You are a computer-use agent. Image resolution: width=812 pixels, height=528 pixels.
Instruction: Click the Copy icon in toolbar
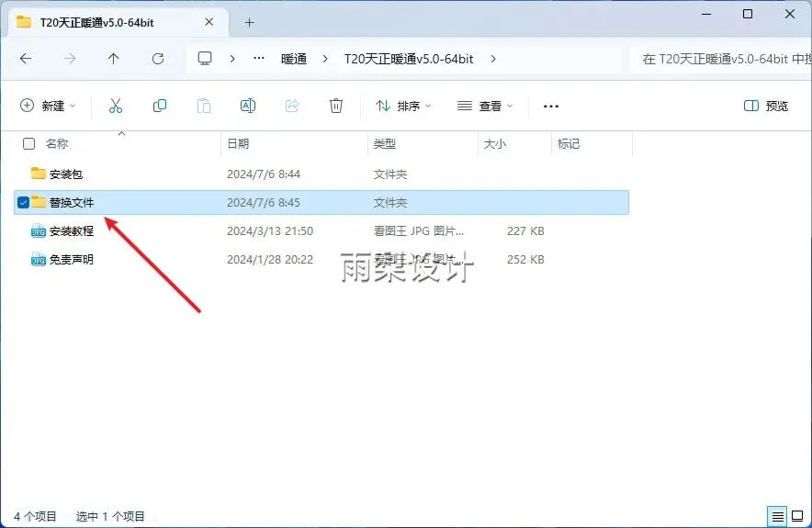(x=160, y=106)
